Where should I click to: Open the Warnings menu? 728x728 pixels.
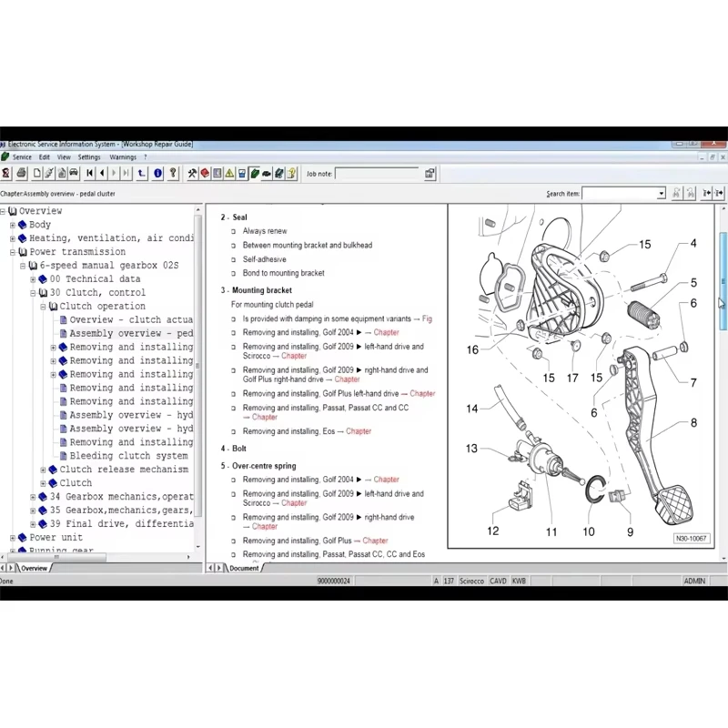point(123,157)
